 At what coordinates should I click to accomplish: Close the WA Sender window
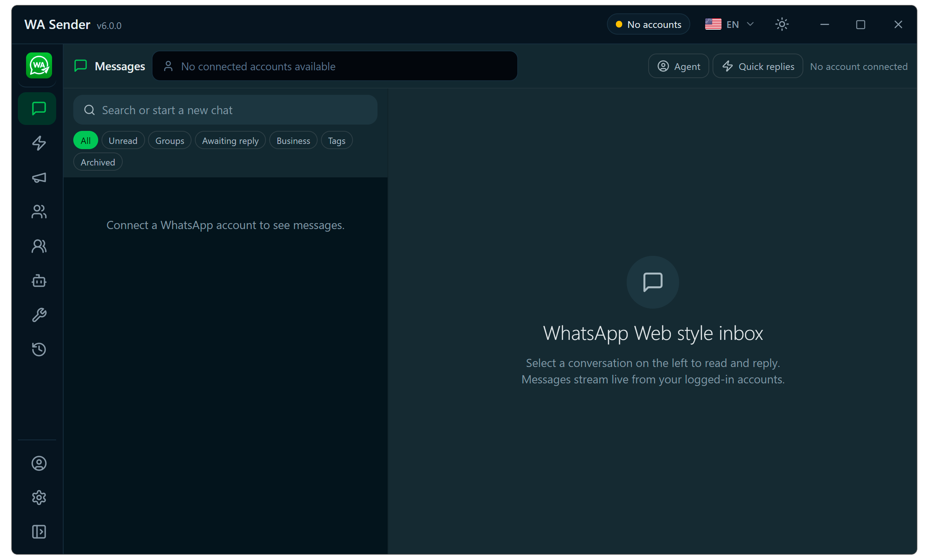[898, 25]
